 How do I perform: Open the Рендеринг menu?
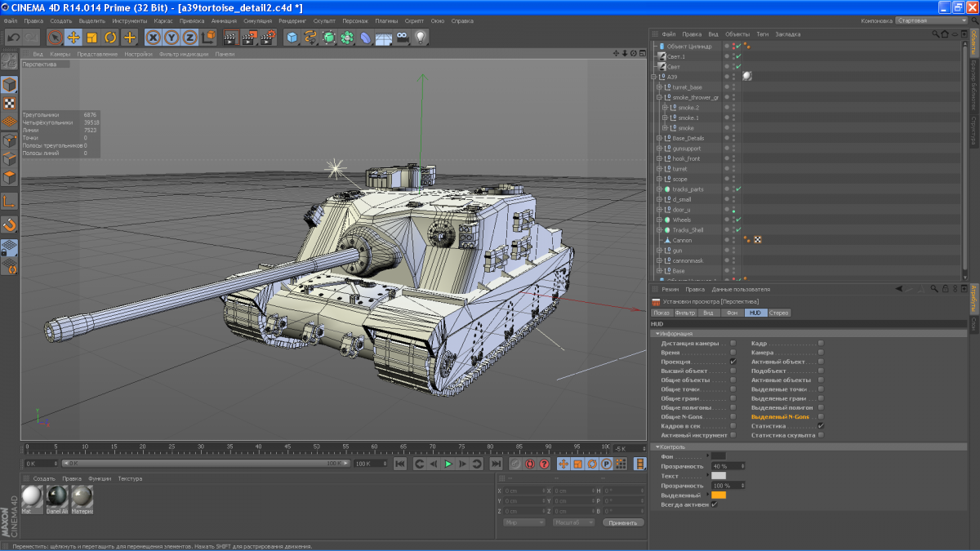292,20
